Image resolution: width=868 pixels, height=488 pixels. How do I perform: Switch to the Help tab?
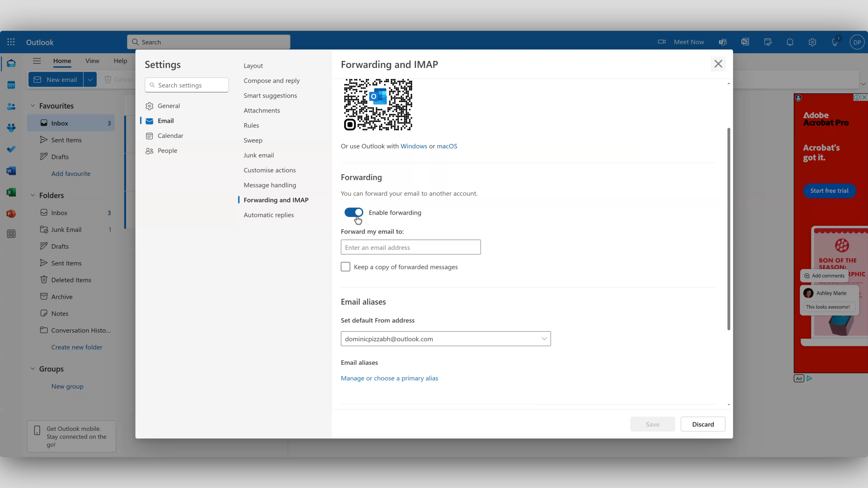(120, 61)
